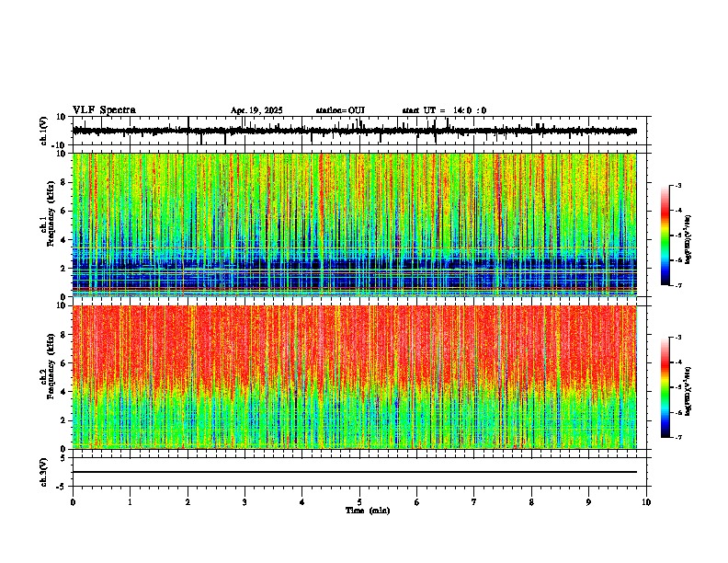Click the "2" kHz tick of ch.1 spectrogram
This screenshot has width=728, height=563.
pyautogui.click(x=64, y=268)
